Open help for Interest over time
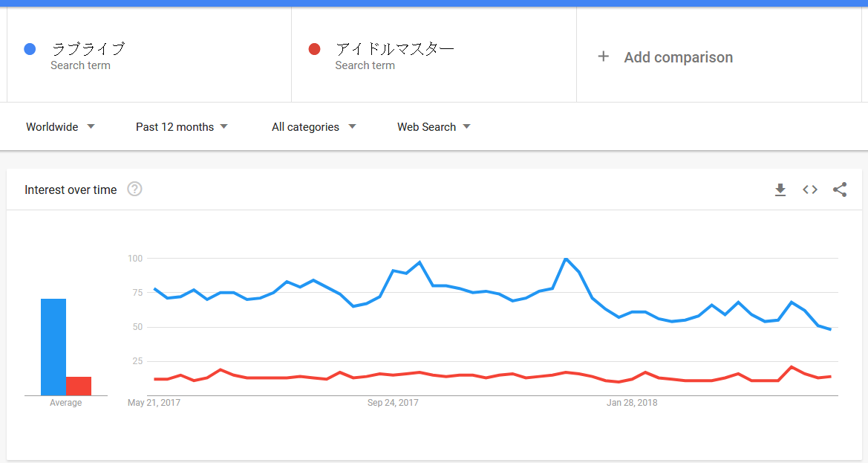868x463 pixels. [x=134, y=189]
